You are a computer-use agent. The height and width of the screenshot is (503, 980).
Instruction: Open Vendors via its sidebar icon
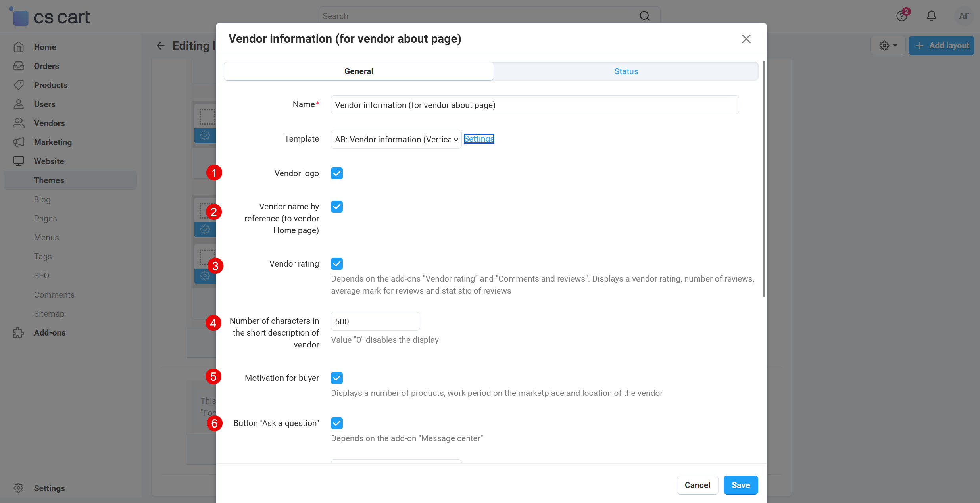pos(19,123)
